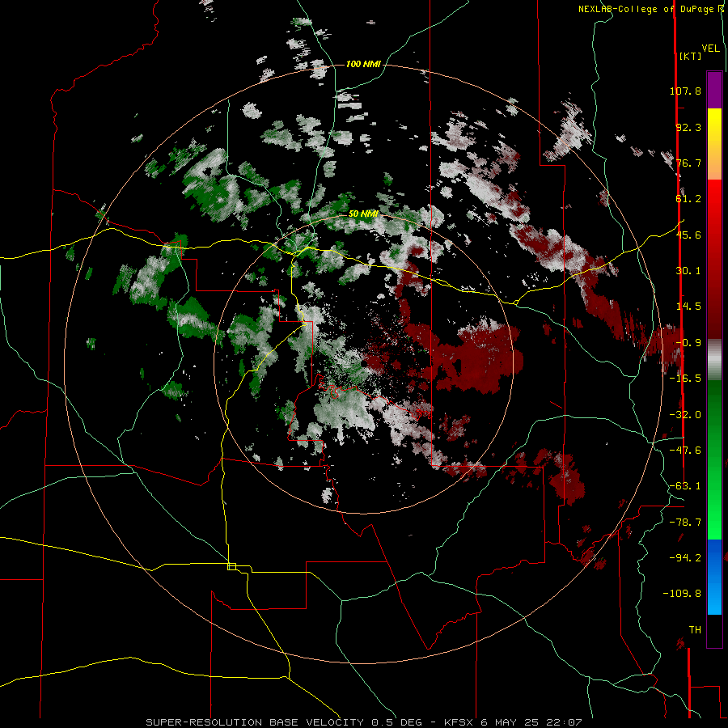Select the -32.0 velocity scale value
Screen dimensions: 728x728
(685, 415)
